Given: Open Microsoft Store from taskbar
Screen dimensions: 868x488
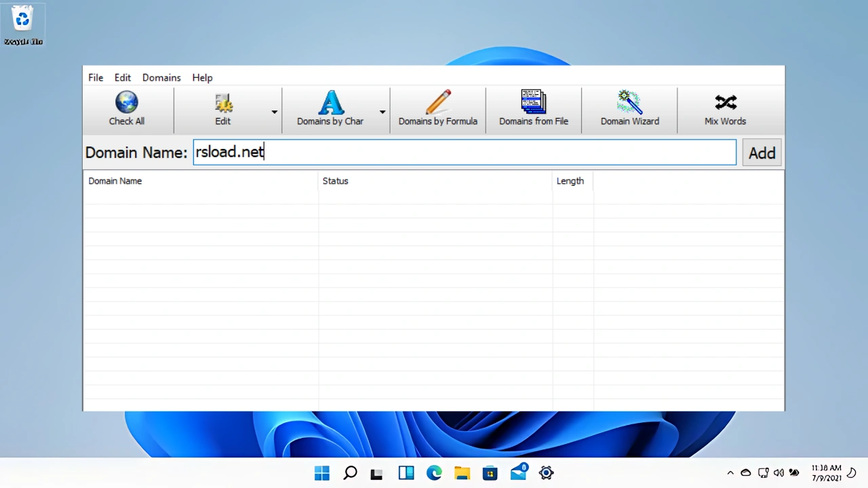Looking at the screenshot, I should click(x=490, y=473).
